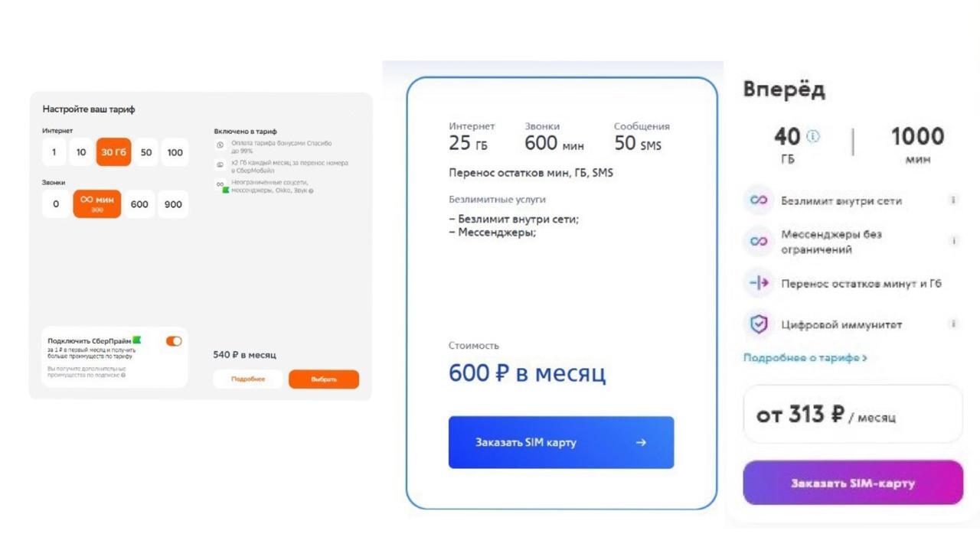Select 900 minutes calls option
Screen dimensions: 980x550
[173, 204]
